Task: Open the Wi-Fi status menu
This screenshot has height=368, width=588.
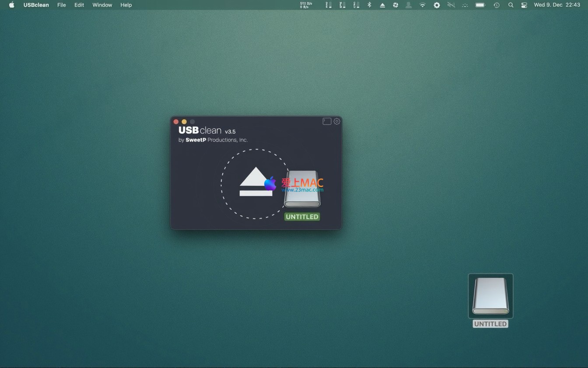Action: (422, 5)
